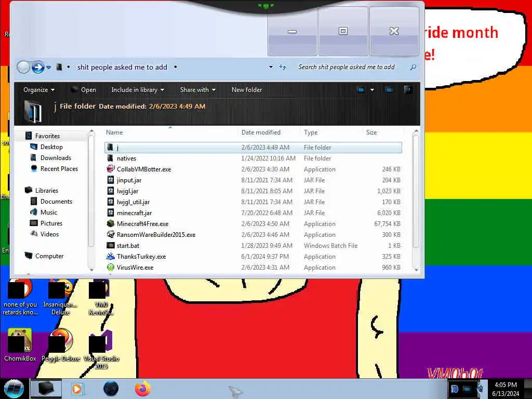This screenshot has height=399, width=532.
Task: Open Peggle Deluxe desktop shortcut
Action: tap(61, 345)
